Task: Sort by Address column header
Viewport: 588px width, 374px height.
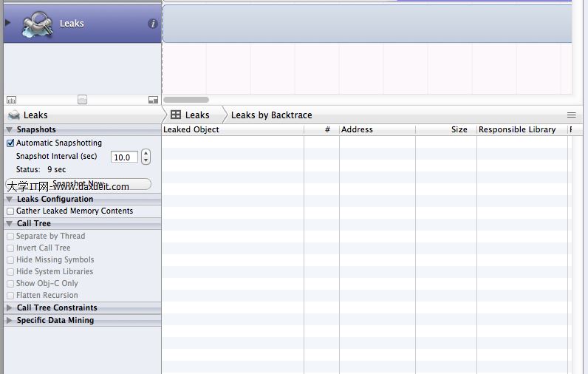Action: click(377, 130)
